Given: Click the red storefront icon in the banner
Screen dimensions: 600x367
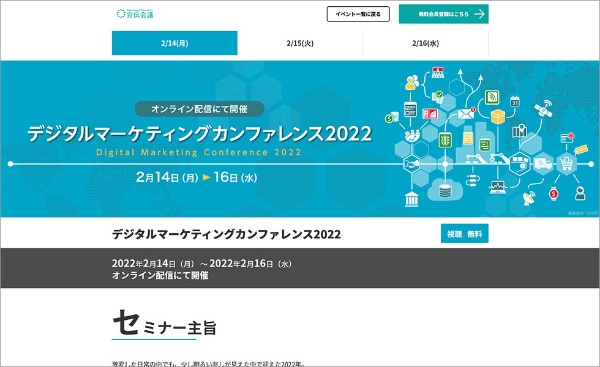Looking at the screenshot, I should (437, 72).
